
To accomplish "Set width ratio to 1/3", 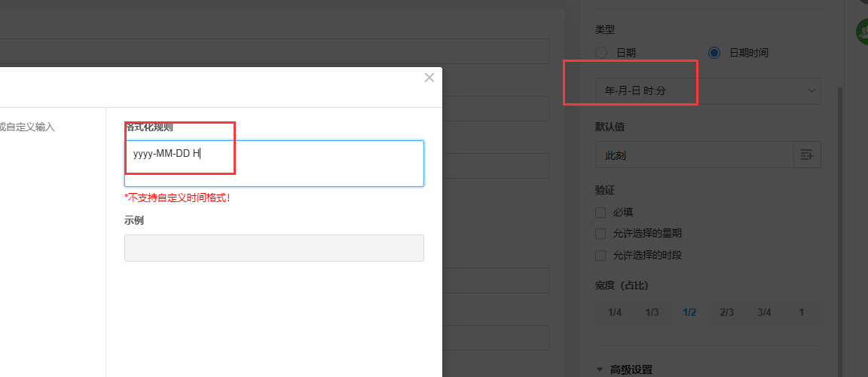I will (x=652, y=313).
